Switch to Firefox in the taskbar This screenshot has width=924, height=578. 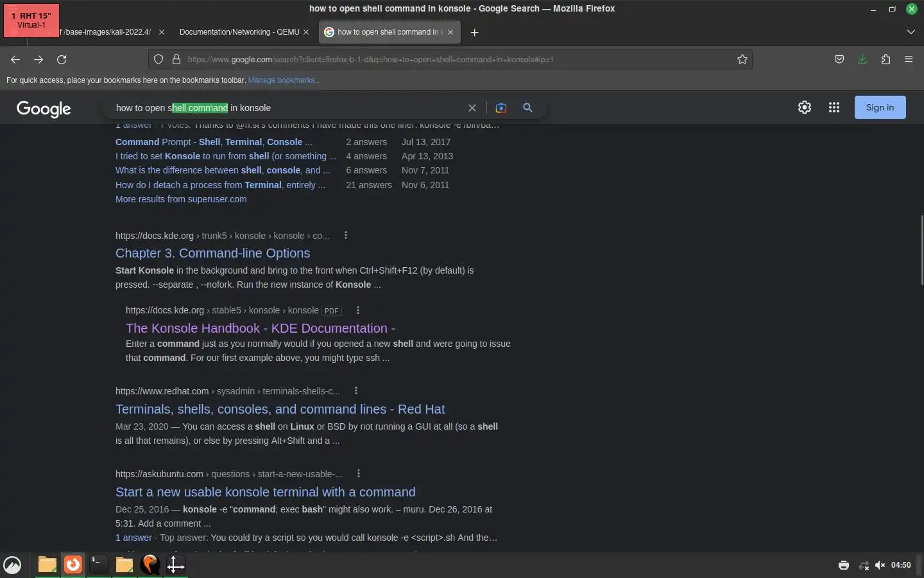click(73, 565)
